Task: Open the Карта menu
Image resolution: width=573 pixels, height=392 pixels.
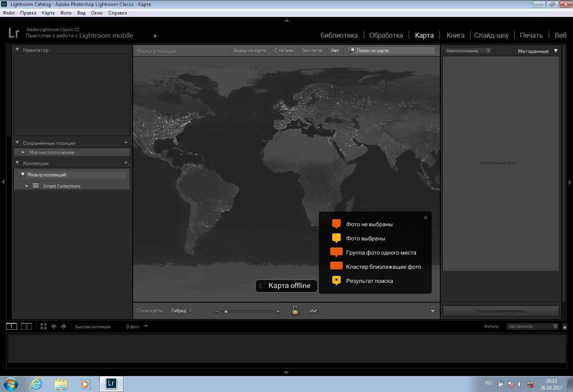Action: click(x=48, y=13)
